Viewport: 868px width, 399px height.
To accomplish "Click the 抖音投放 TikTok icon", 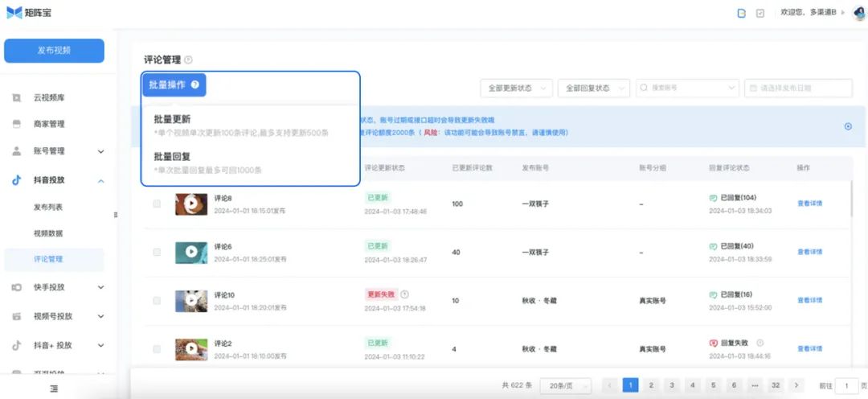I will click(17, 180).
